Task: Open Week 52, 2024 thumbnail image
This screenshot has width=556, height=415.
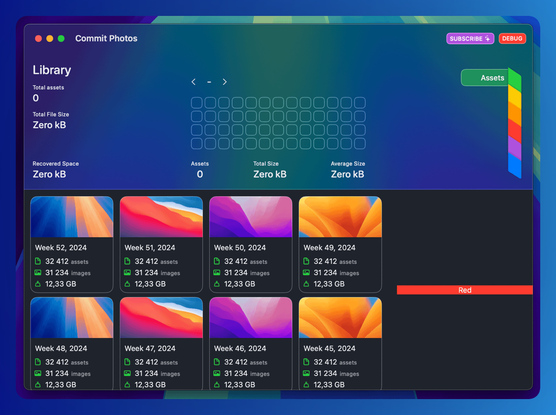Action: (x=72, y=217)
